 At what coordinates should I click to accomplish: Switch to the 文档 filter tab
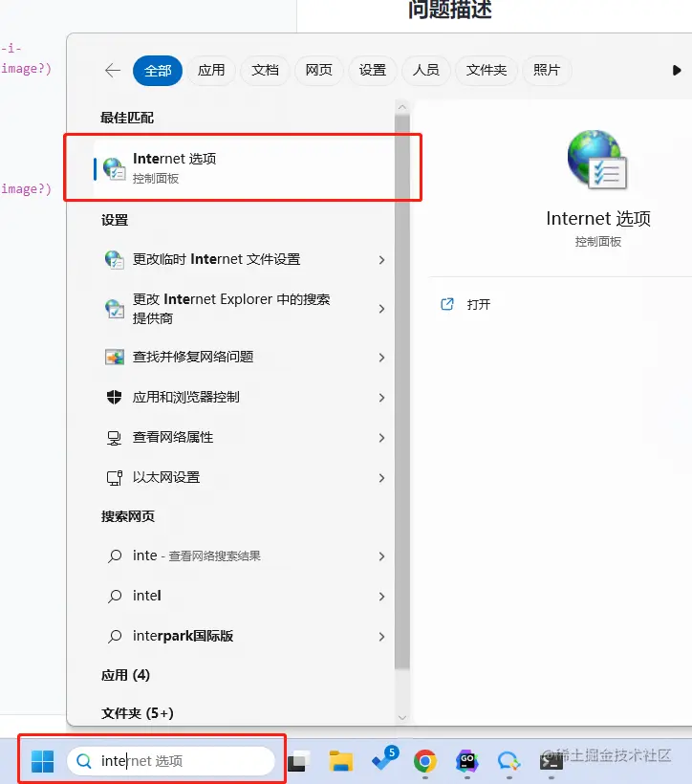pos(265,71)
